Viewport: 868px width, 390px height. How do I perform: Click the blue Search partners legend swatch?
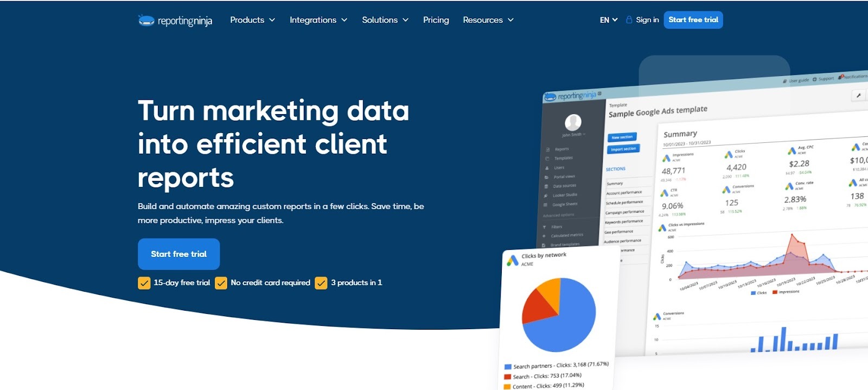pos(508,367)
